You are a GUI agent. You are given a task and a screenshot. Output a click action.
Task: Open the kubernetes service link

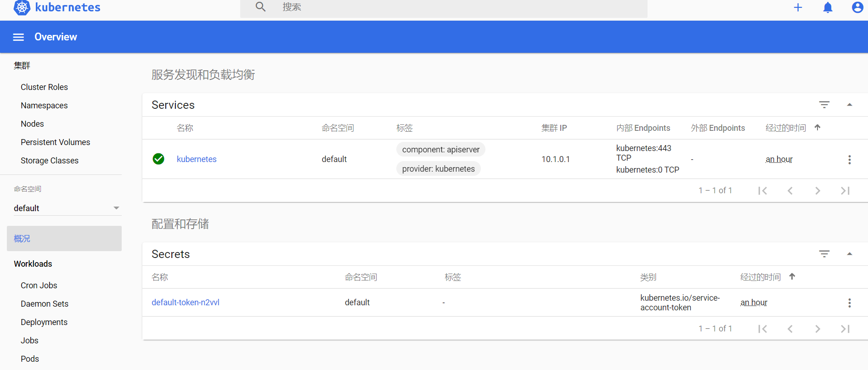click(x=197, y=159)
